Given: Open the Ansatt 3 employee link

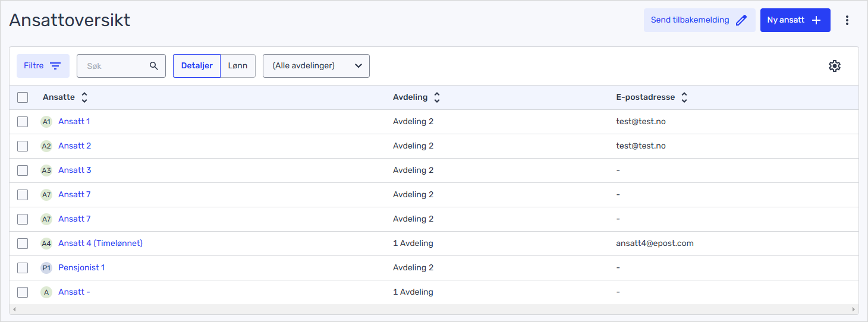Looking at the screenshot, I should coord(75,171).
